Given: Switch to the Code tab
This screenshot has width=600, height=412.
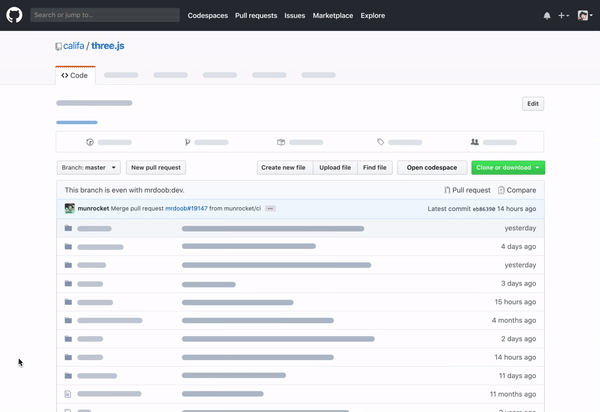Looking at the screenshot, I should pos(75,75).
